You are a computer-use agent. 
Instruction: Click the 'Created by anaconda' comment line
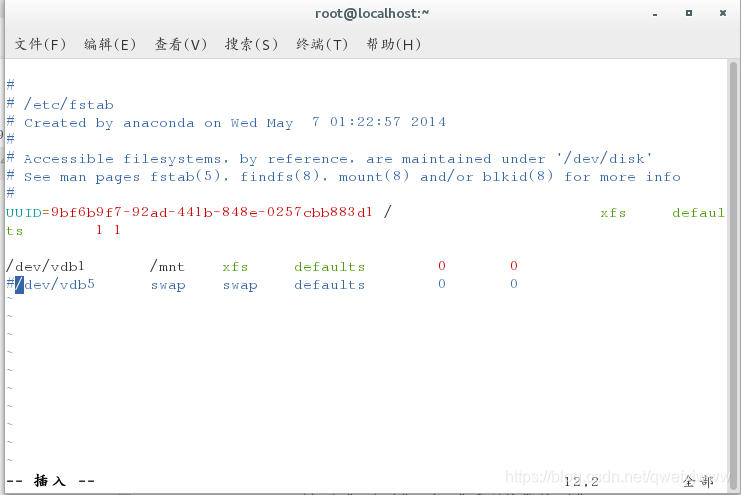pos(226,122)
